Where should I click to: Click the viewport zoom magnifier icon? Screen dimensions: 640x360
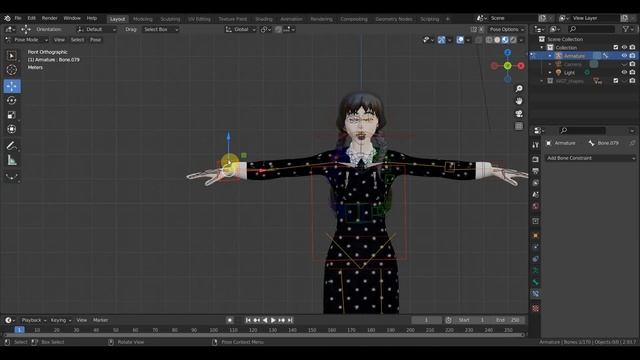tap(519, 89)
